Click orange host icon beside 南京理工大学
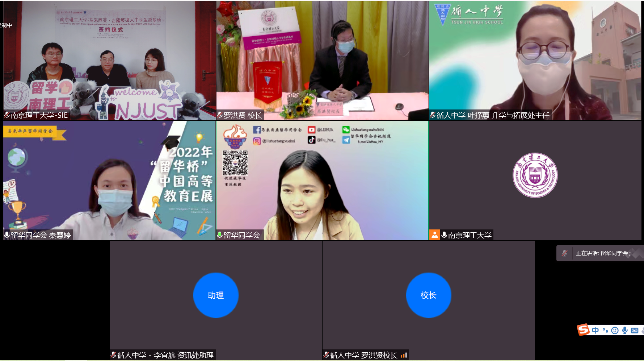This screenshot has height=361, width=644. click(434, 235)
